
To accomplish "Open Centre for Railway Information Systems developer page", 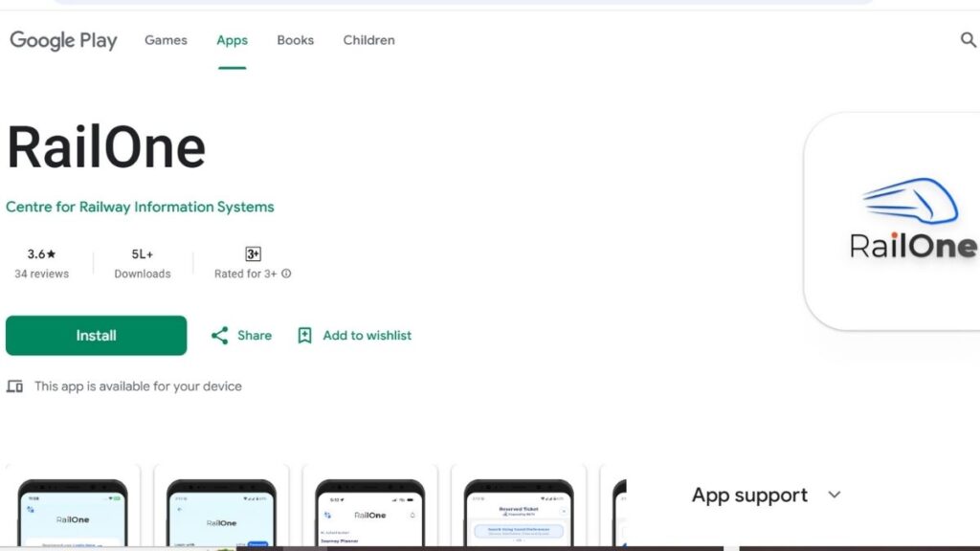I will click(140, 207).
